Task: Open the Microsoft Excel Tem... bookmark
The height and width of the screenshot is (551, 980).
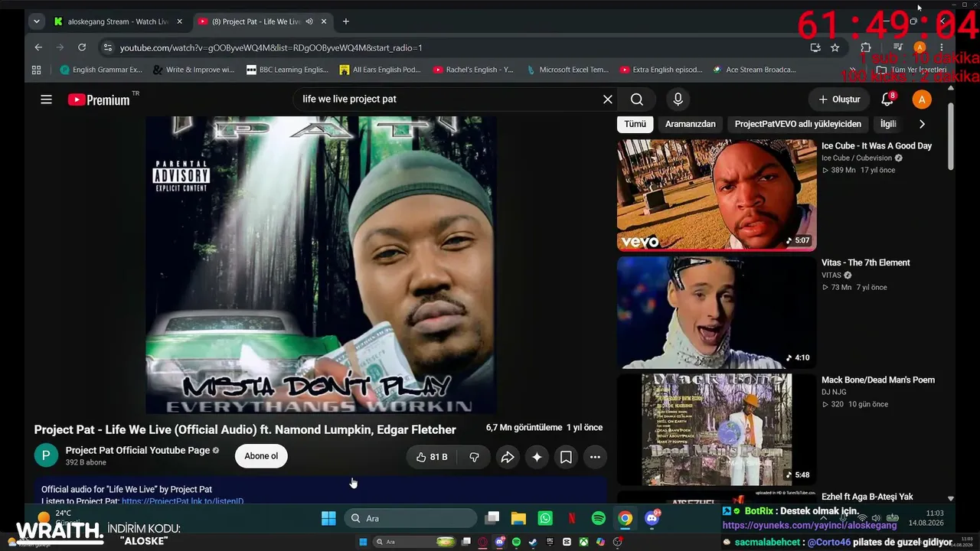Action: (x=567, y=70)
